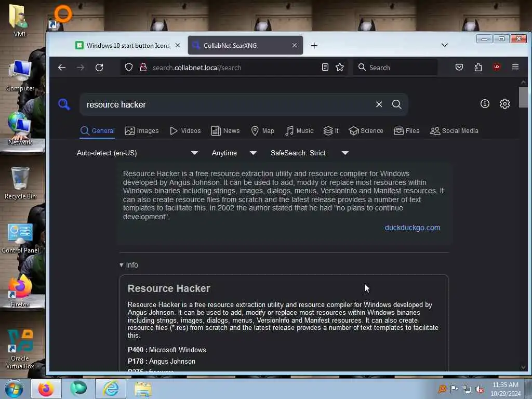This screenshot has width=532, height=399.
Task: Open the Windows Start button
Action: click(x=14, y=389)
